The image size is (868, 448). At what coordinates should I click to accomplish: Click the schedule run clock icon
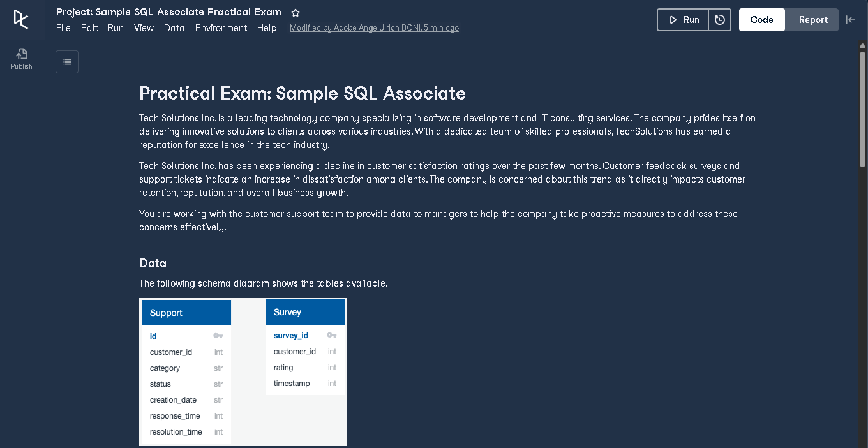tap(720, 20)
